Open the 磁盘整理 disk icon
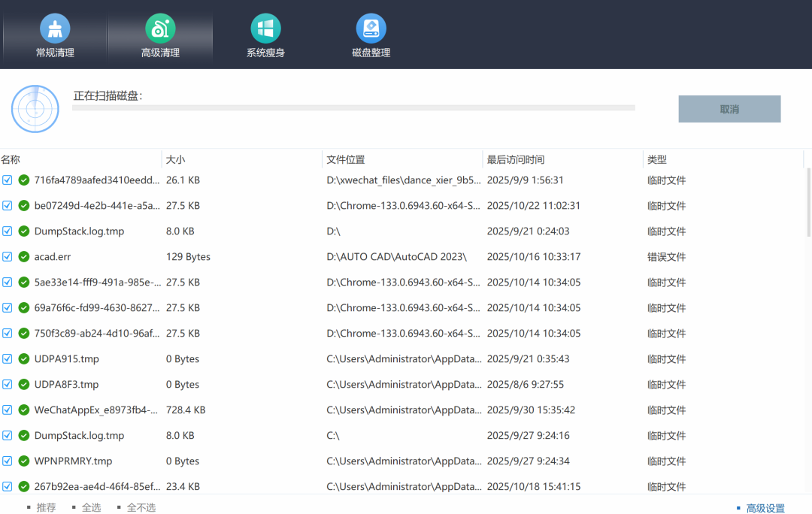This screenshot has width=812, height=514. tap(371, 29)
